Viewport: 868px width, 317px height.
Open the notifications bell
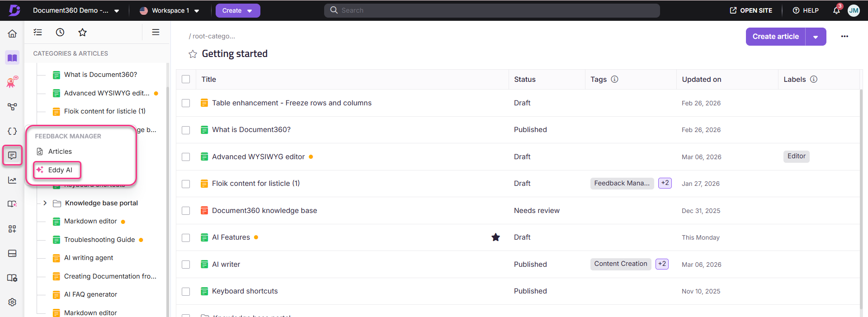click(836, 10)
